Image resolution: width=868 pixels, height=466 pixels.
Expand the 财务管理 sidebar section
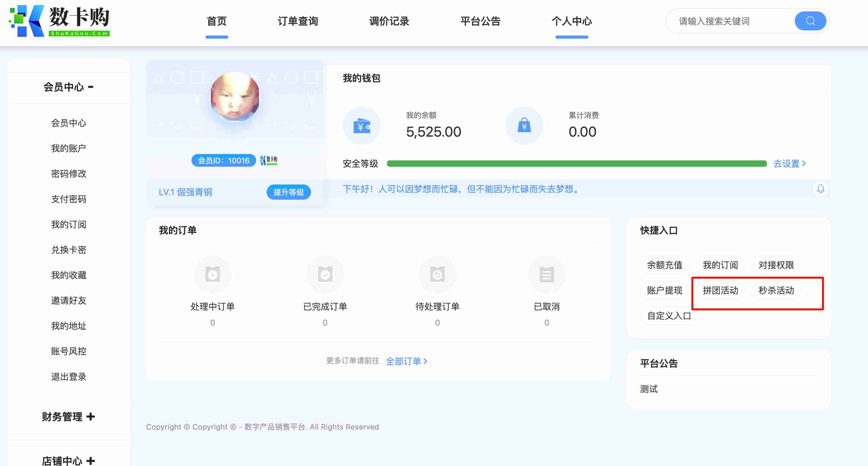(68, 417)
